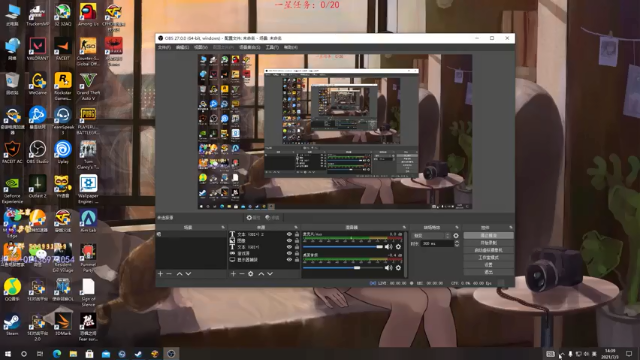
Task: Lock the image source with padlock icon
Action: point(297,241)
